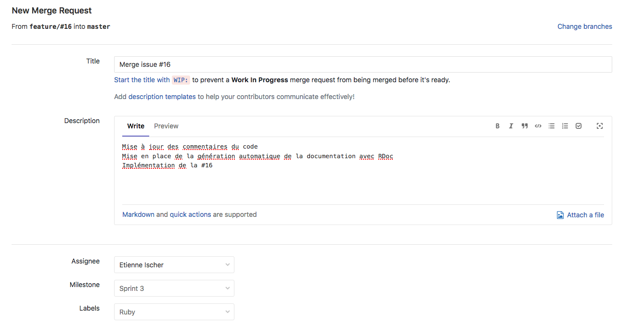Expand the Milestone dropdown set to Sprint 3
644x326 pixels.
tap(174, 288)
